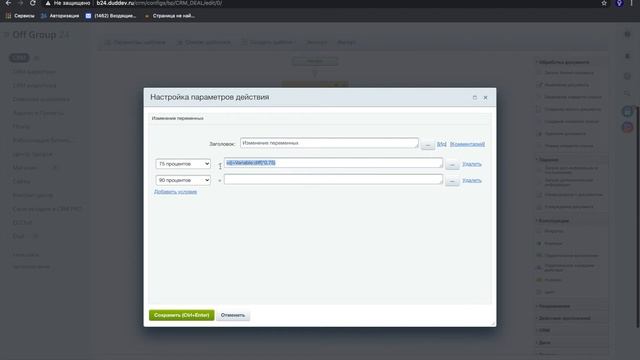Close the Настройка параметров действия dialog
Screen dimensions: 640x360
(485, 98)
